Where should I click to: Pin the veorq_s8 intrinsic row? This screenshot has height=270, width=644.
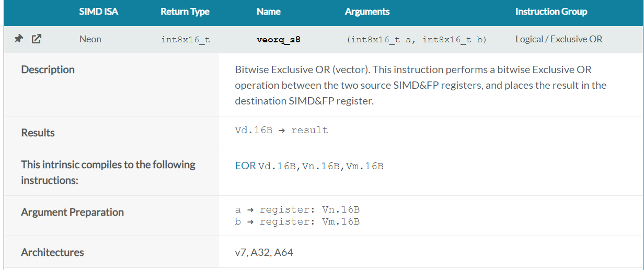[x=18, y=39]
